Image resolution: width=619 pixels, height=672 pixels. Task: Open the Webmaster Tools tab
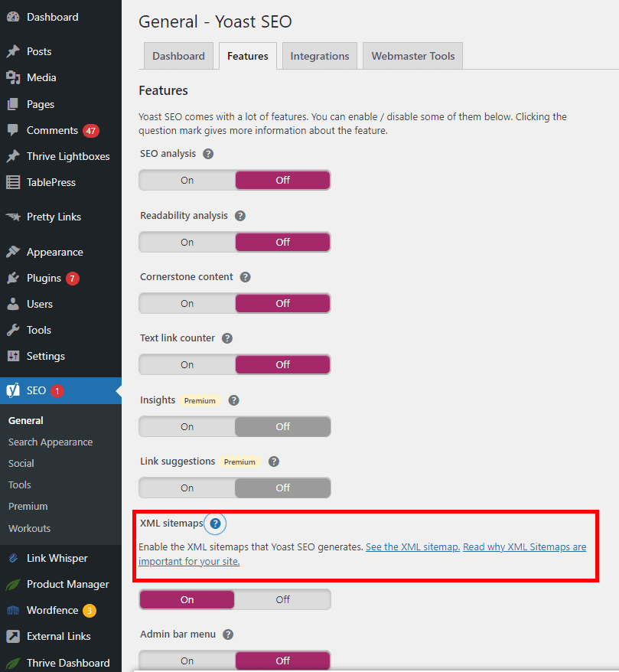click(413, 56)
